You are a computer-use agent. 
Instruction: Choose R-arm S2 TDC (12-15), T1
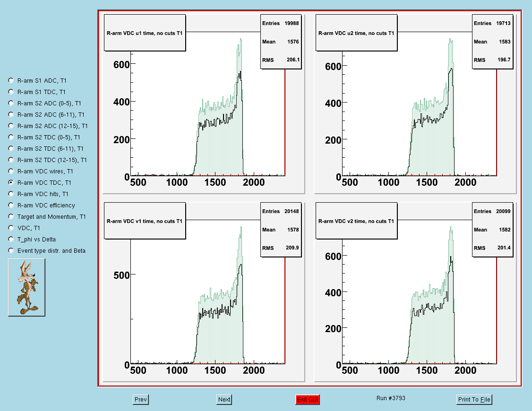pyautogui.click(x=11, y=160)
